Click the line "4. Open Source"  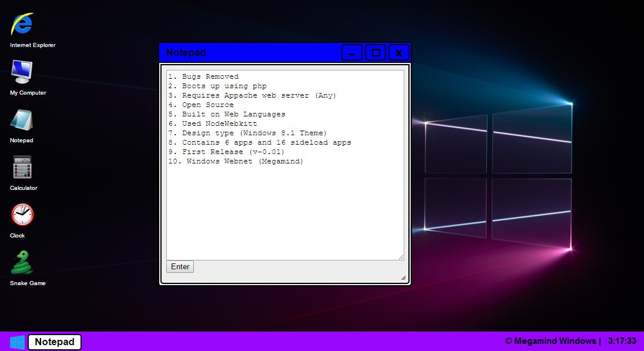[x=201, y=105]
